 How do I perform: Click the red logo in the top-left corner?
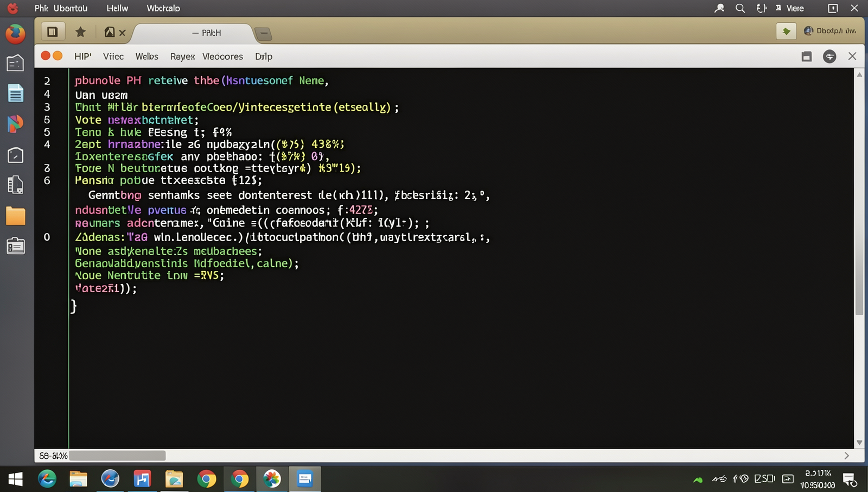(12, 8)
